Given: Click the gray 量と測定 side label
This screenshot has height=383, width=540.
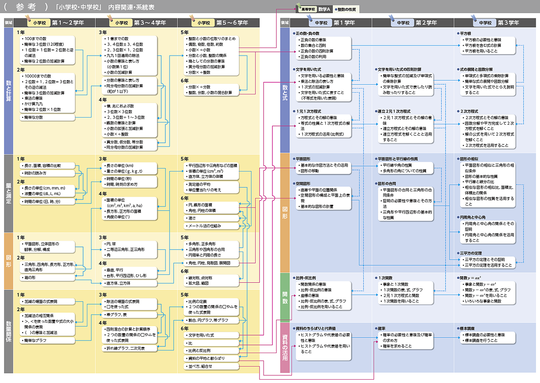Looking at the screenshot, I should click(x=9, y=193).
